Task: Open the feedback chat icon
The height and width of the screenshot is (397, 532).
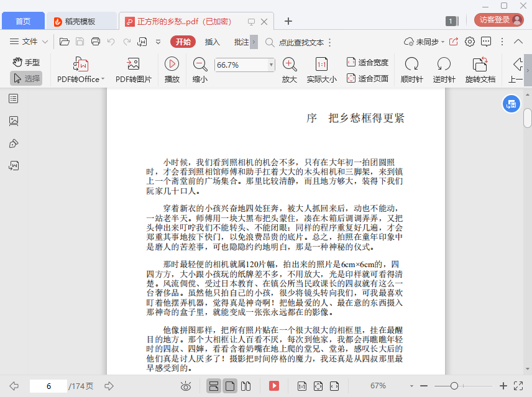Action: (x=486, y=42)
